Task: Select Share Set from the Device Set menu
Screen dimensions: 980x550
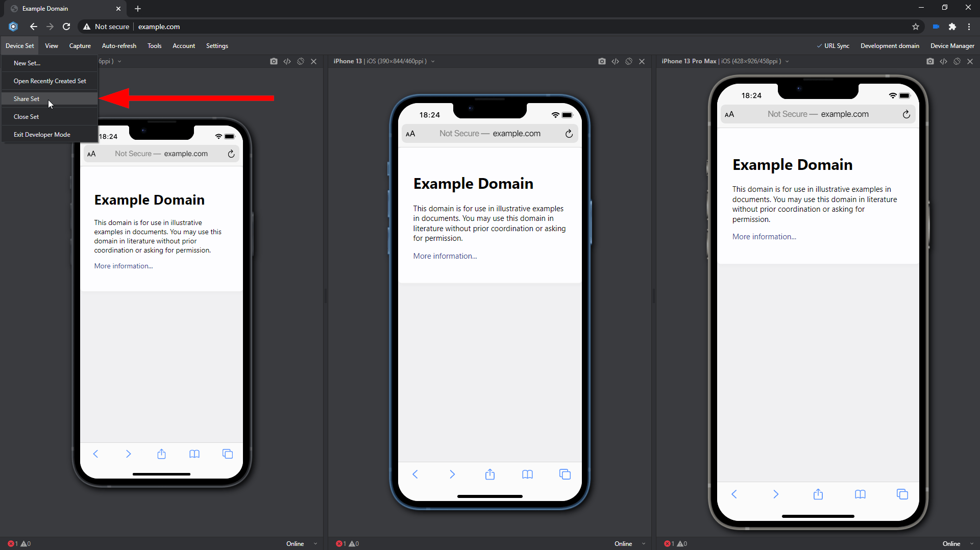Action: click(27, 98)
